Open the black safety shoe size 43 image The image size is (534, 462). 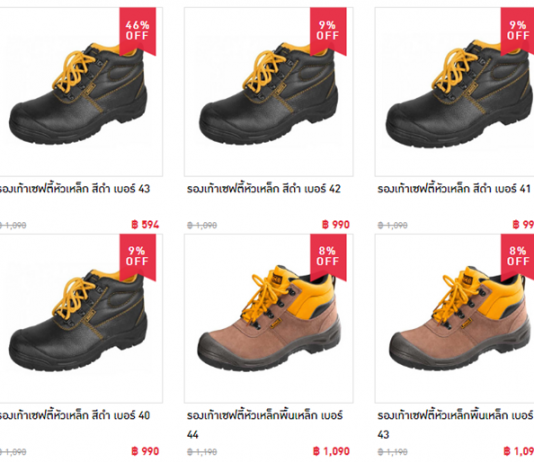click(x=79, y=92)
